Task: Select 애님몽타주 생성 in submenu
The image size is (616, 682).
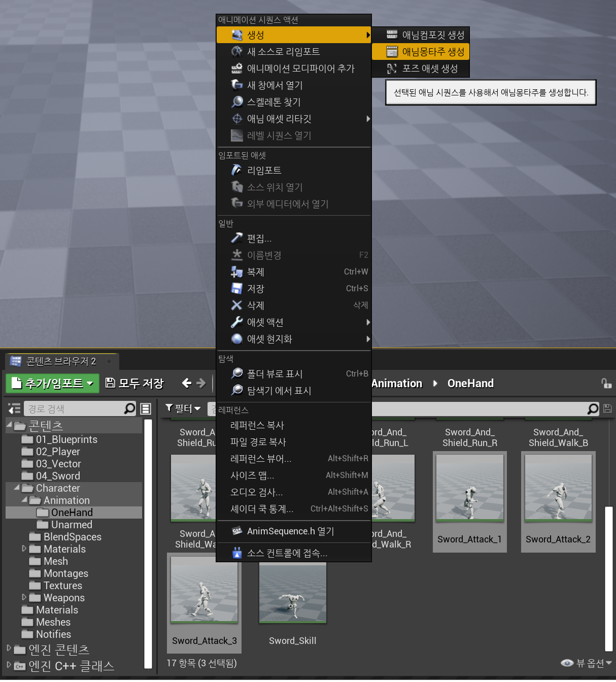Action: click(421, 52)
